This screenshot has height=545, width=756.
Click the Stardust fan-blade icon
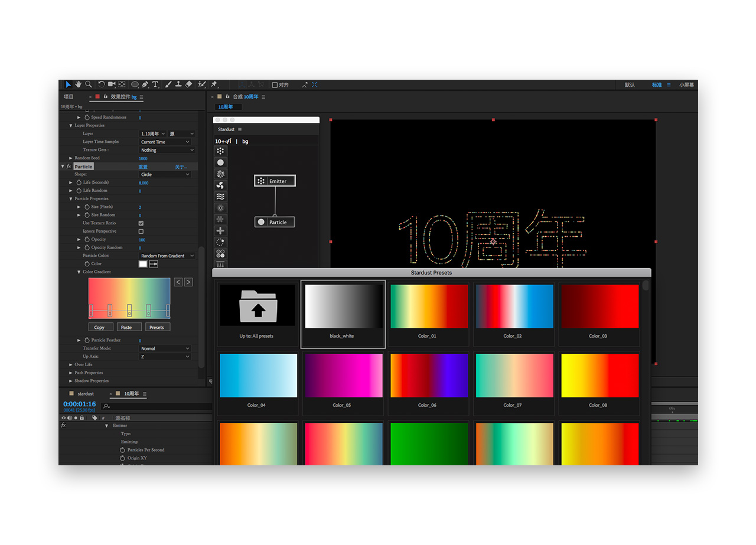[220, 185]
